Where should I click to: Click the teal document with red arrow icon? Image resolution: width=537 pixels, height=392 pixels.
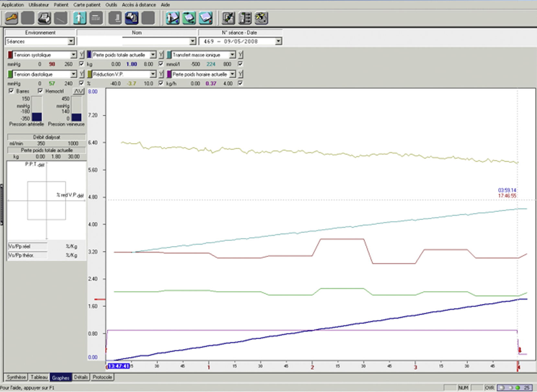click(206, 18)
